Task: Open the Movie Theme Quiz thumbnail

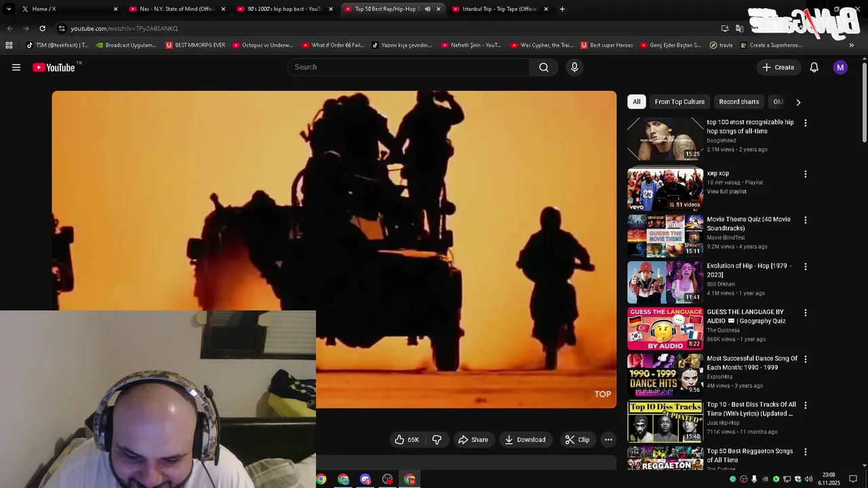Action: pyautogui.click(x=665, y=236)
